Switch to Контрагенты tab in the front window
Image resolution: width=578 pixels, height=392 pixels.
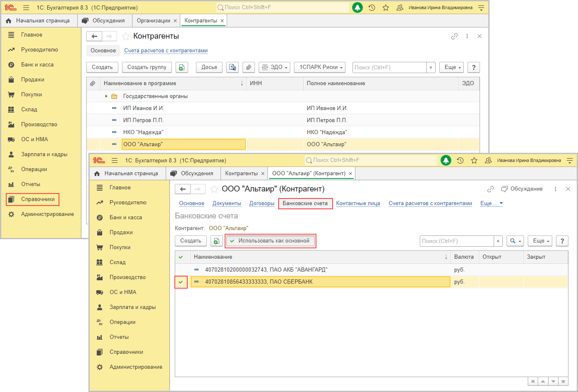(x=241, y=174)
